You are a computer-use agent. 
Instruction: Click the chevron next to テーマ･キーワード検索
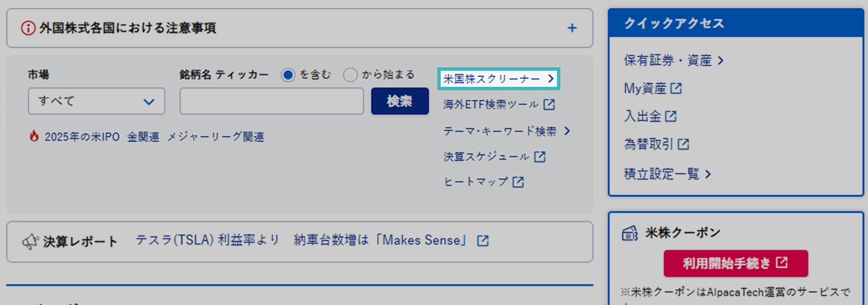click(567, 131)
